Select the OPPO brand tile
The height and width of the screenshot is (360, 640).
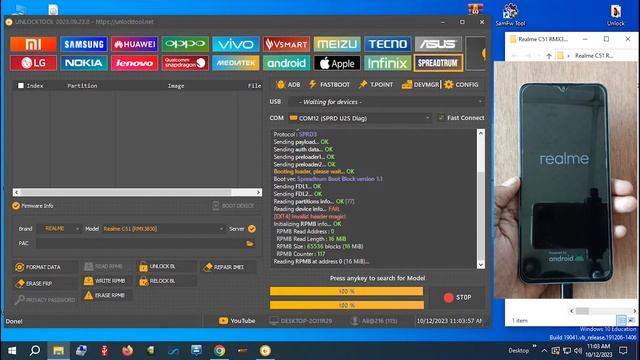pos(185,44)
